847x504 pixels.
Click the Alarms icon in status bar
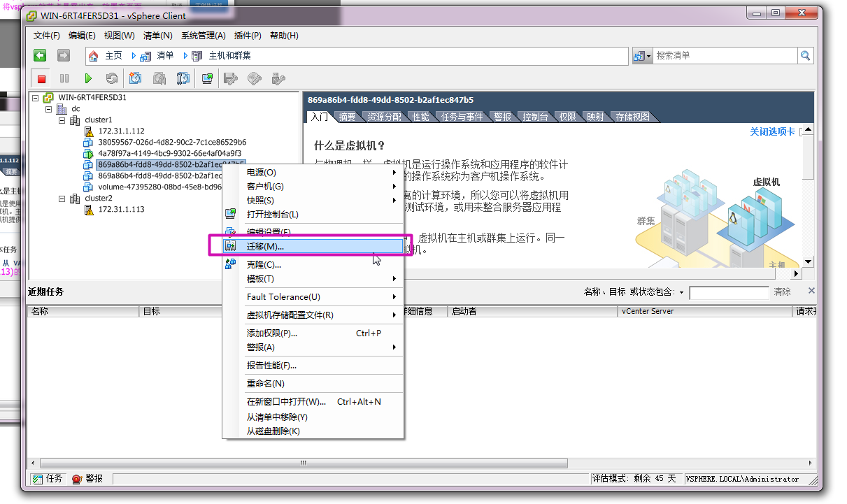(x=77, y=479)
